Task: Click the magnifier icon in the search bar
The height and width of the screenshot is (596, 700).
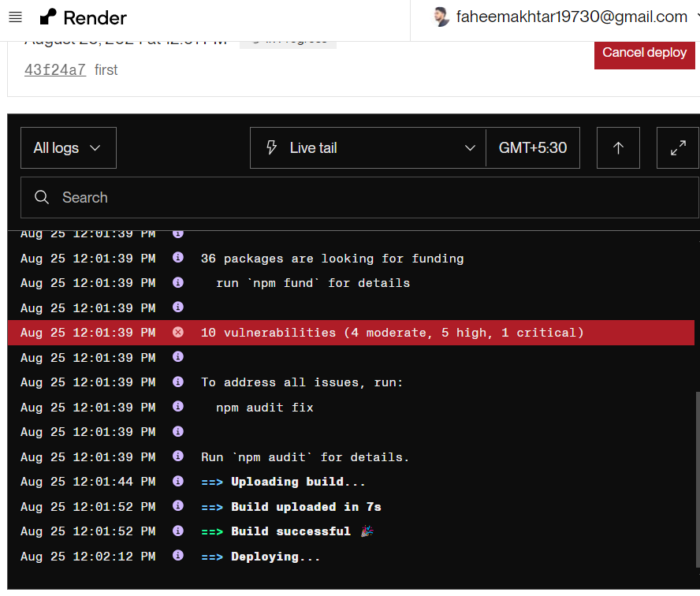Action: pyautogui.click(x=42, y=197)
